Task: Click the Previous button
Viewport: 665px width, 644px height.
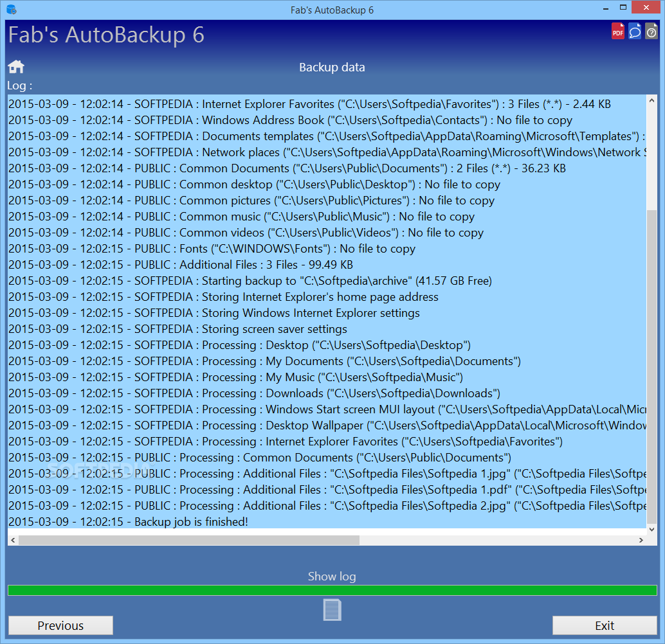Action: click(60, 625)
